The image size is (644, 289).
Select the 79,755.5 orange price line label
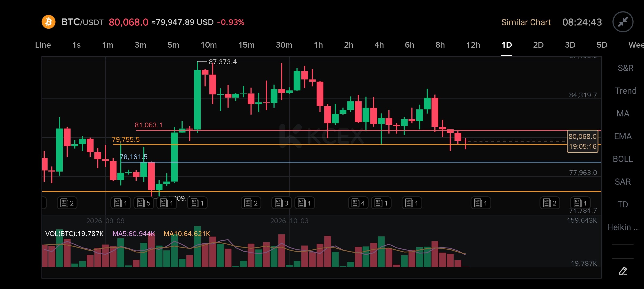(126, 139)
